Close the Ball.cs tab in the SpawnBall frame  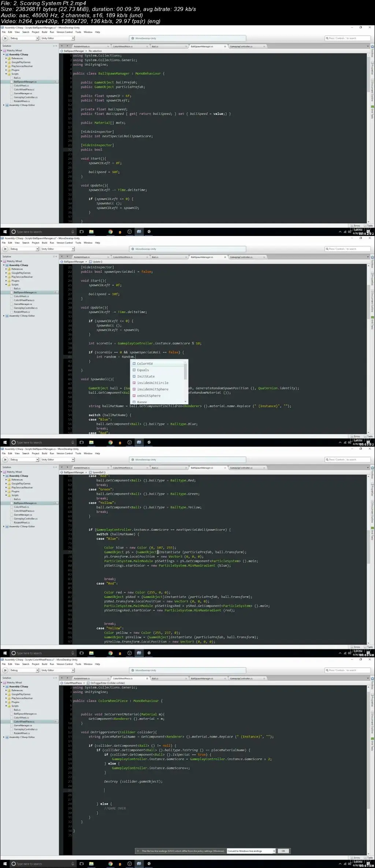click(x=186, y=468)
